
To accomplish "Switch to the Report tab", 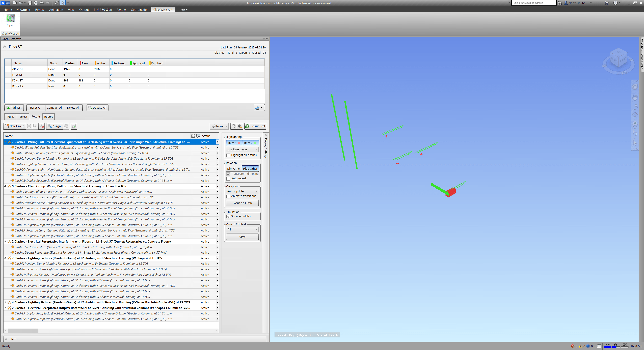I will point(48,117).
